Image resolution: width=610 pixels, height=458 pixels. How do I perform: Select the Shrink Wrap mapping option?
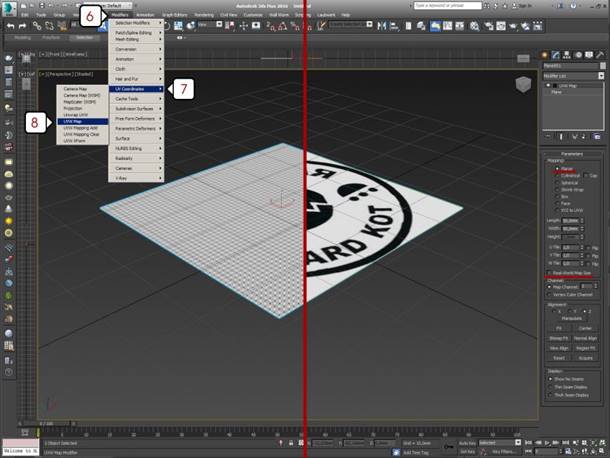[557, 190]
